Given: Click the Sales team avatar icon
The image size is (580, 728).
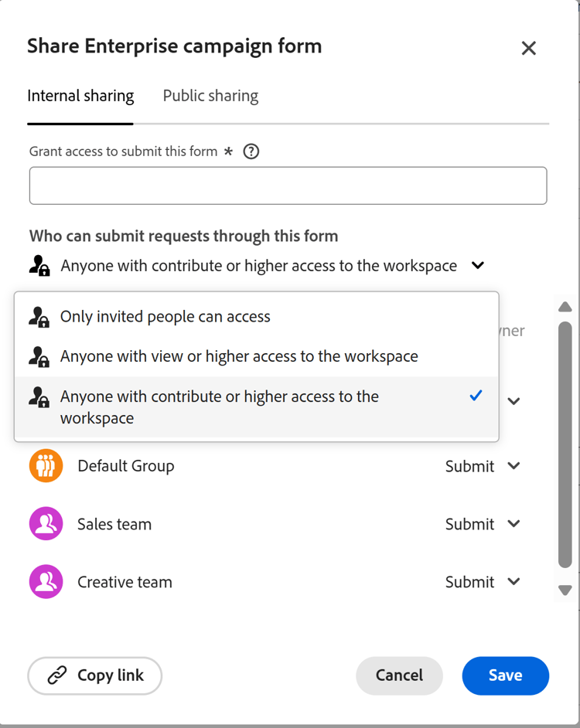Looking at the screenshot, I should point(46,524).
